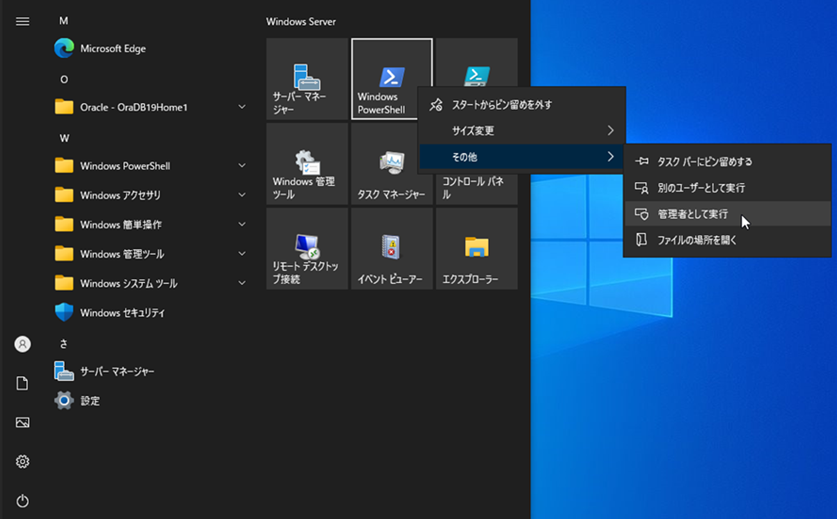The height and width of the screenshot is (519, 837).
Task: Click the Windows PowerShell tile
Action: (392, 79)
